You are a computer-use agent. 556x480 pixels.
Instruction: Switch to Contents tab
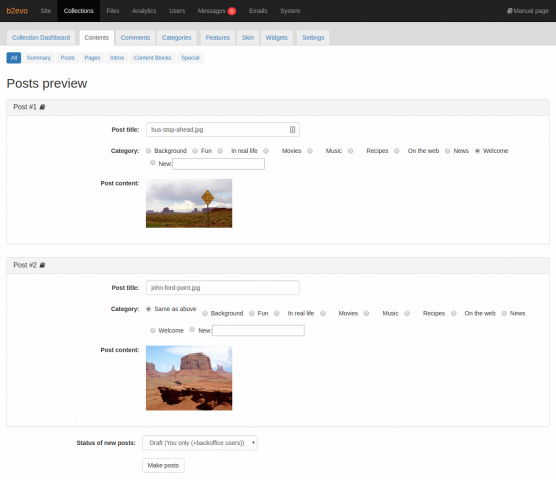96,38
